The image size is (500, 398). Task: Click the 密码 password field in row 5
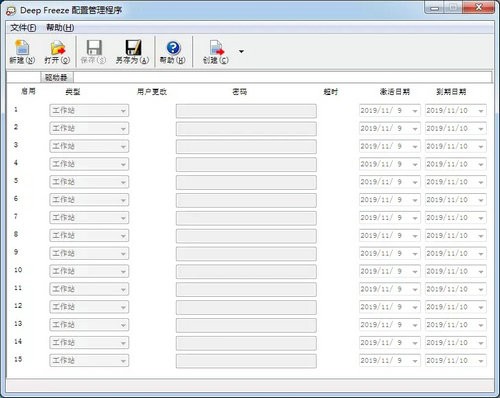pos(246,182)
